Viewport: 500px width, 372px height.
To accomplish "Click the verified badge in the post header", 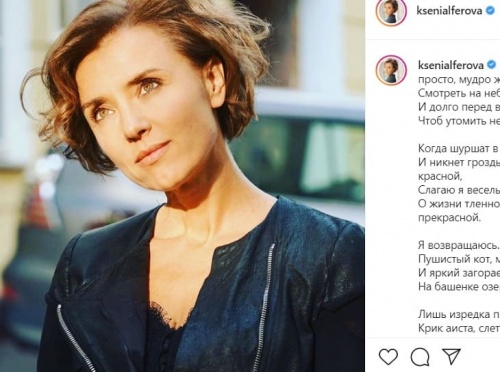I will coord(490,11).
